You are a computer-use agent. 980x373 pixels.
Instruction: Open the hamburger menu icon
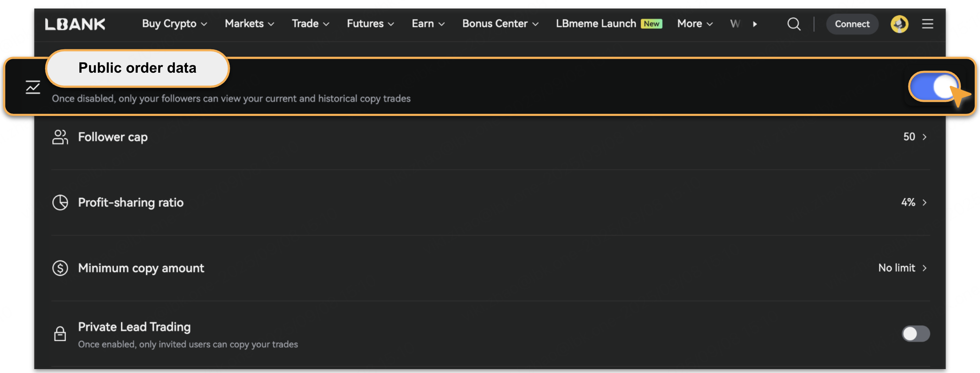(927, 24)
